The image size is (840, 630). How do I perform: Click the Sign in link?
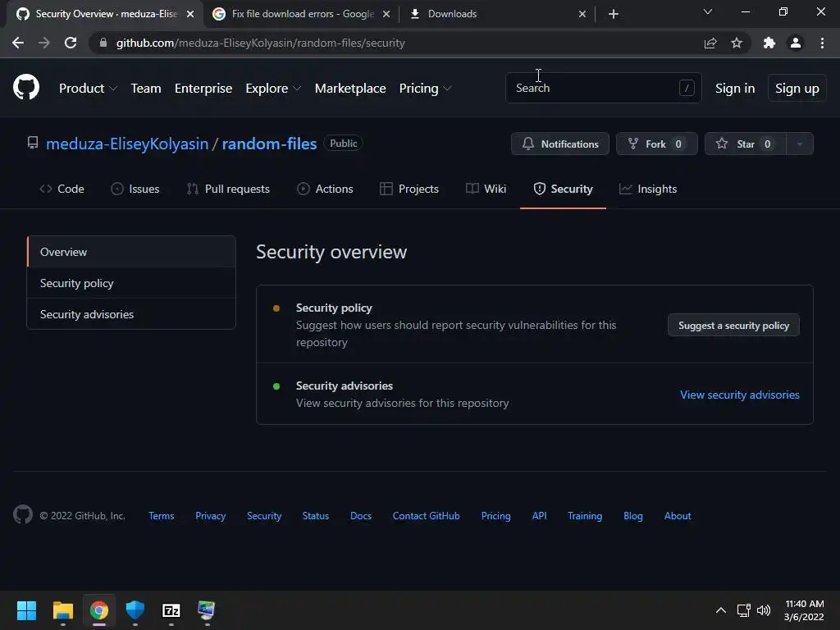[734, 89]
